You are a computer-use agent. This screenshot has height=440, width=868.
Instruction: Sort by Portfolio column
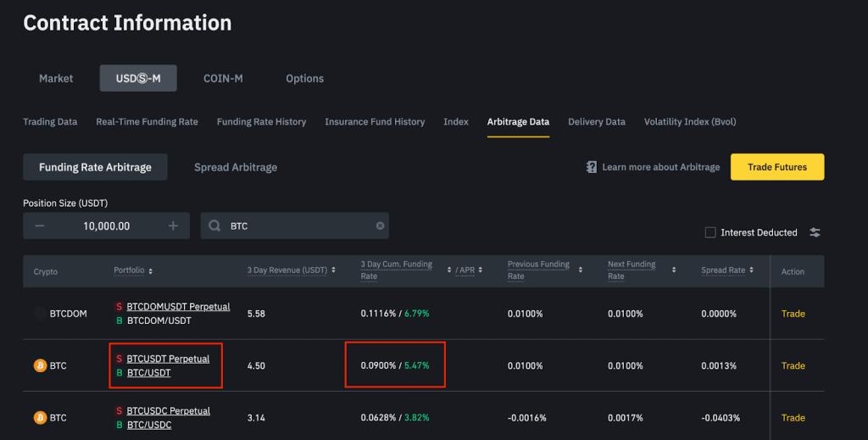(150, 271)
